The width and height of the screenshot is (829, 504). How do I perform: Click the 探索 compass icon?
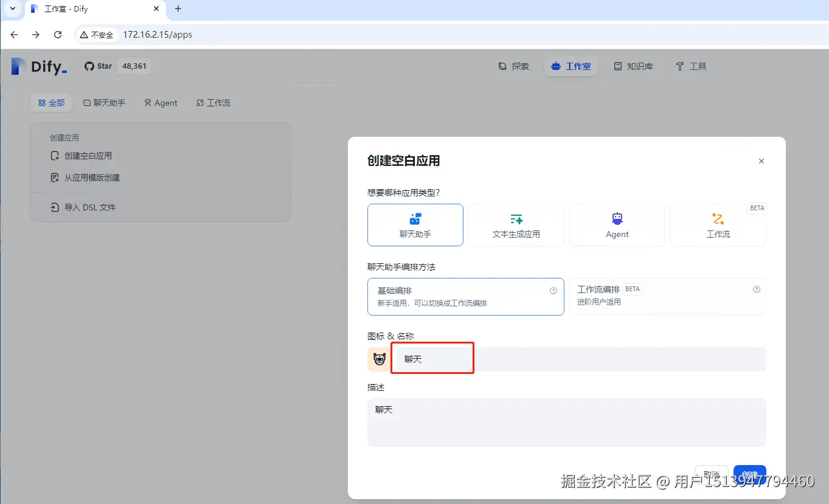click(x=502, y=66)
